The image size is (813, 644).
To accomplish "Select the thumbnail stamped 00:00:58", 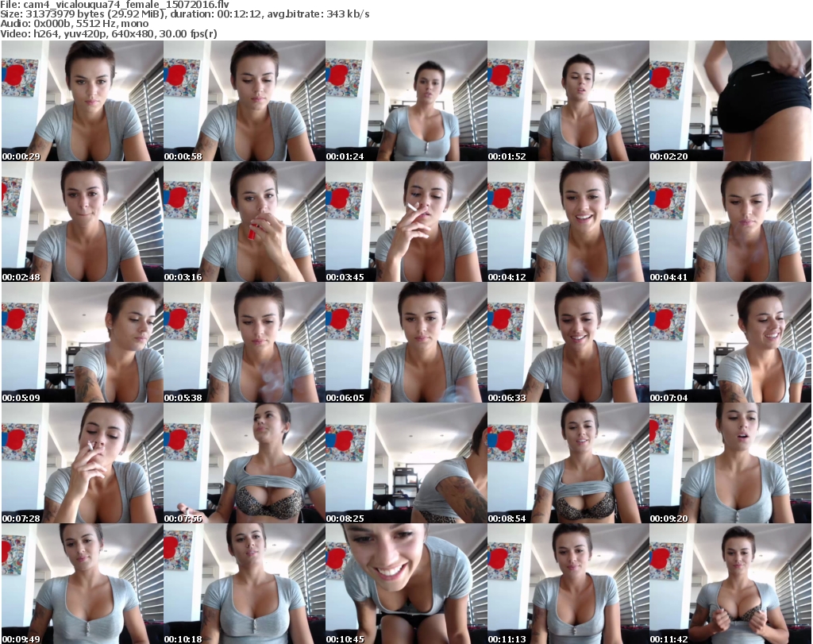I will pyautogui.click(x=245, y=101).
